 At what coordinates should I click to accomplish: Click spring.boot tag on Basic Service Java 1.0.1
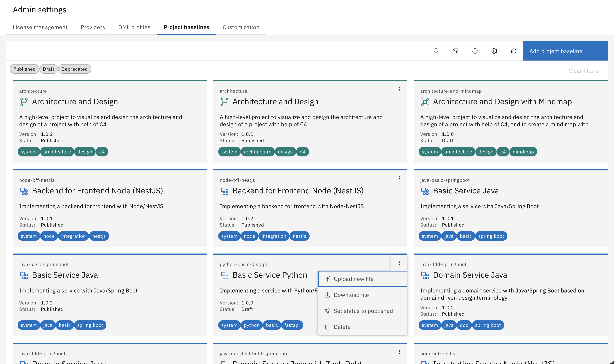tap(491, 236)
